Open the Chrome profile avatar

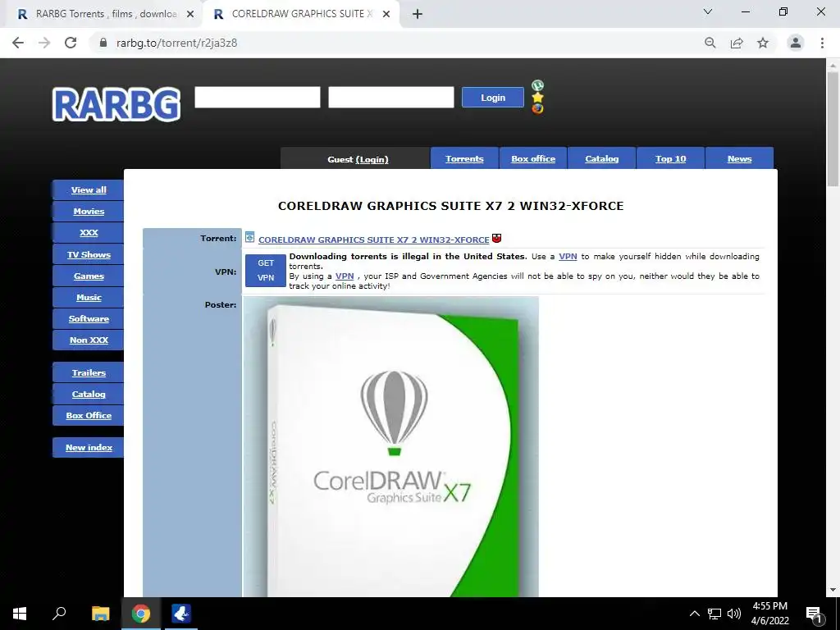[796, 43]
